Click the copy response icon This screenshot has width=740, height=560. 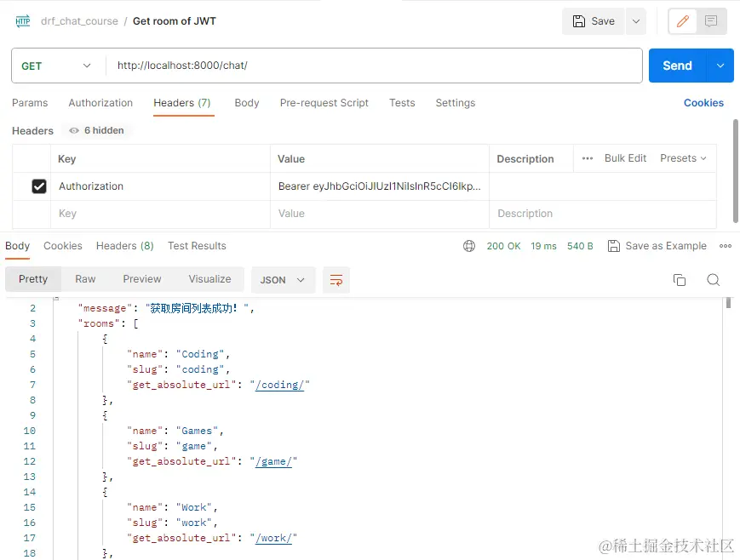(679, 279)
